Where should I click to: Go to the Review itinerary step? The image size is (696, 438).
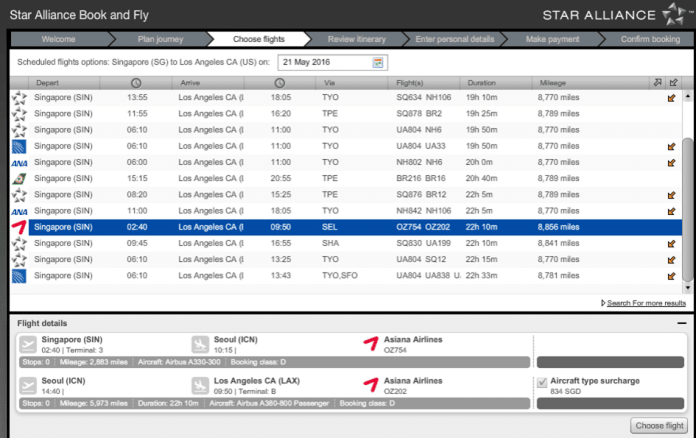pos(356,39)
